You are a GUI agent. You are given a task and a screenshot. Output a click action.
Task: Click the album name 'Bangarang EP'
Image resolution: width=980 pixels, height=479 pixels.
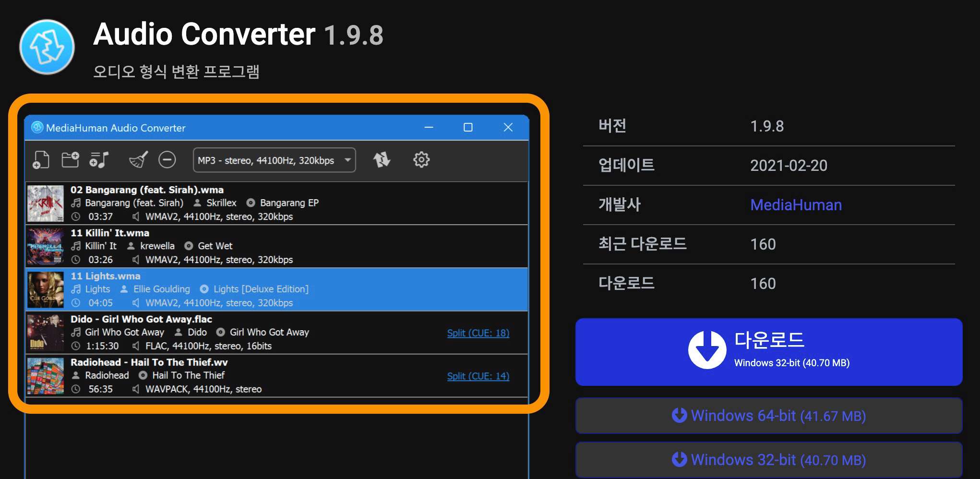click(x=289, y=203)
